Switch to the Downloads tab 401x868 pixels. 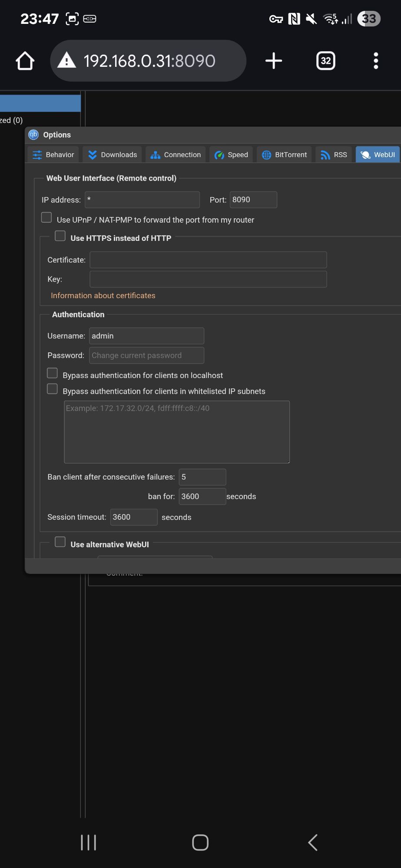click(x=113, y=155)
